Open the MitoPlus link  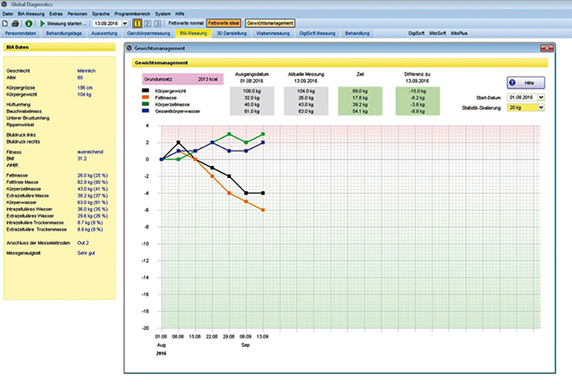click(459, 33)
